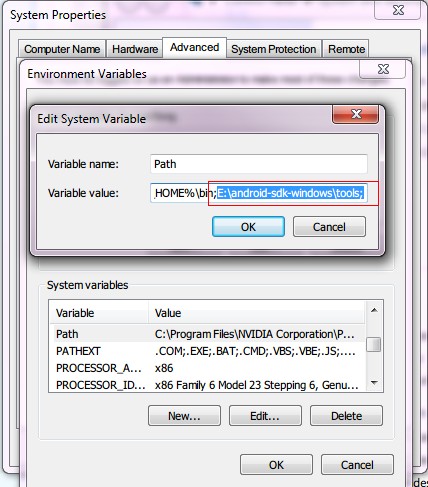Screen dimensions: 428x487
Task: Open the Hardware tab
Action: (x=135, y=49)
